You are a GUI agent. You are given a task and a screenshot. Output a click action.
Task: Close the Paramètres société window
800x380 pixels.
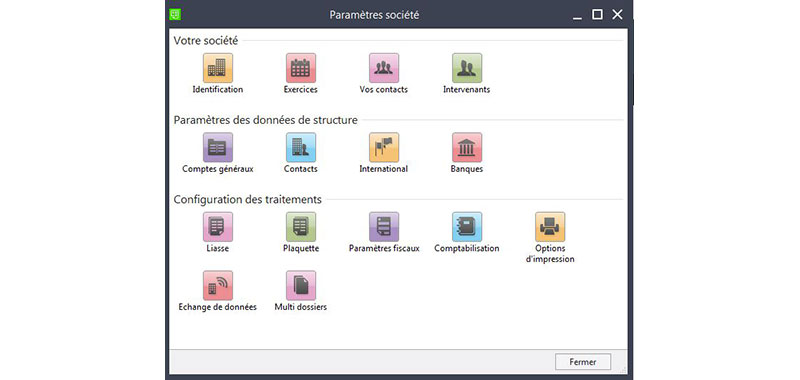(617, 14)
